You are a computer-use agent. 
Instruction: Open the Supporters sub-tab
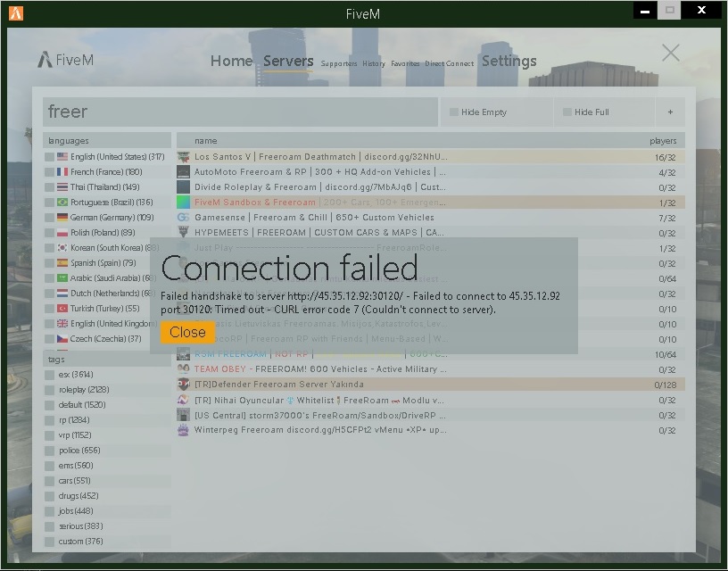[x=338, y=63]
